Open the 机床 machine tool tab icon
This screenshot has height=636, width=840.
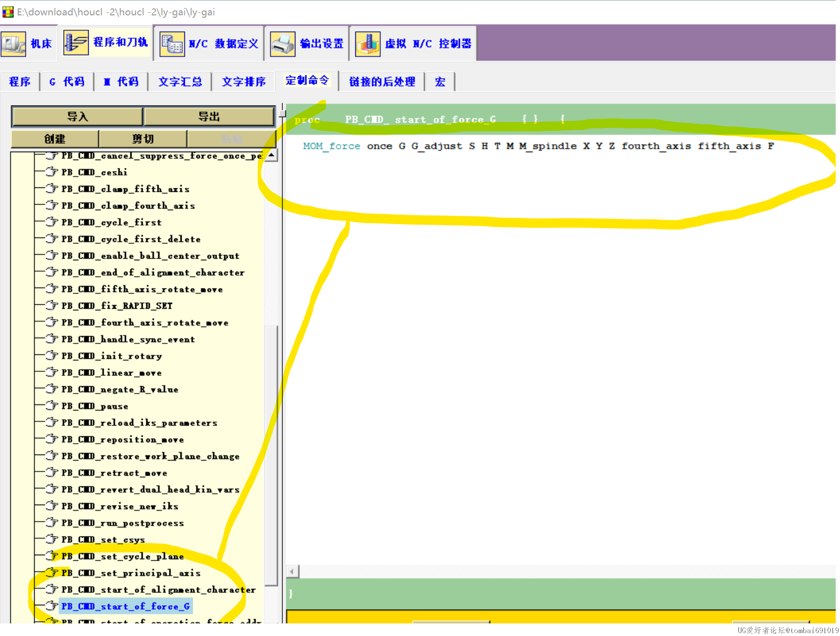click(13, 44)
